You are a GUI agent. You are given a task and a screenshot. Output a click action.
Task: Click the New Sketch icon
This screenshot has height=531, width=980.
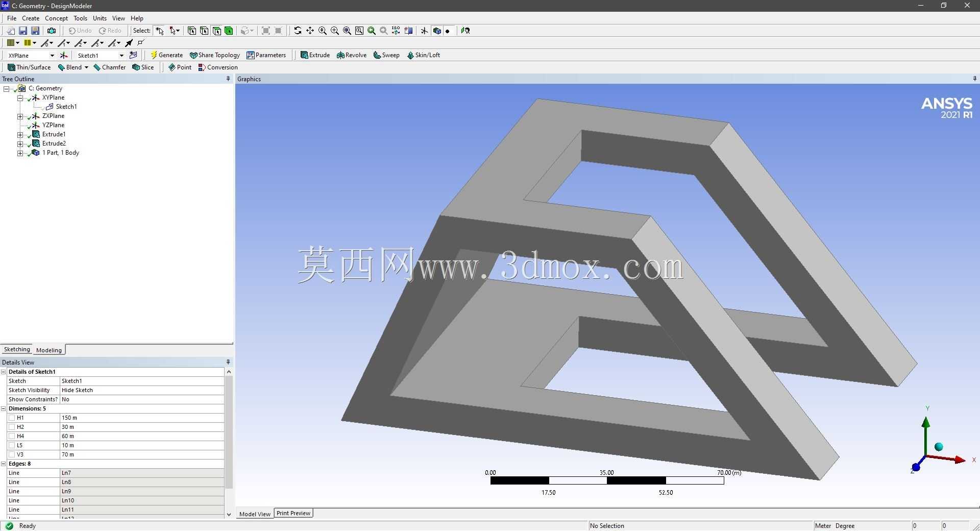(x=134, y=55)
